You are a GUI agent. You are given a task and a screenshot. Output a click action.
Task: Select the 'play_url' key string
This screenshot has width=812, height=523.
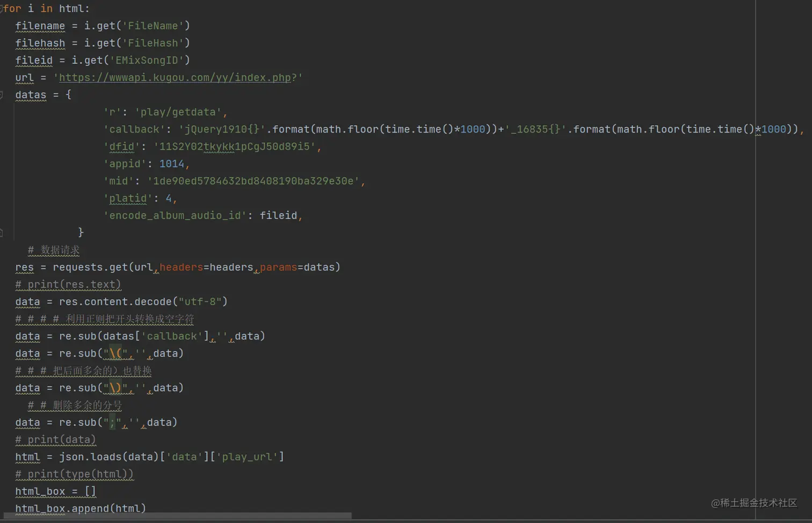pos(247,457)
